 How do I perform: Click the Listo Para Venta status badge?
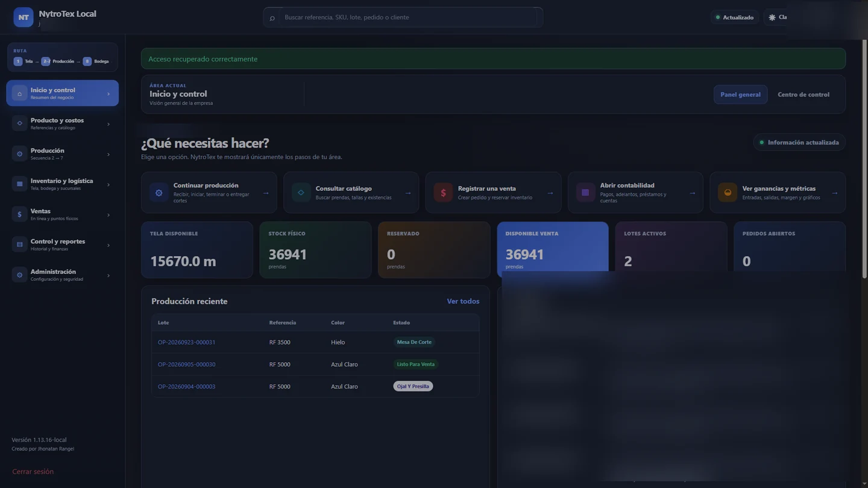point(415,364)
